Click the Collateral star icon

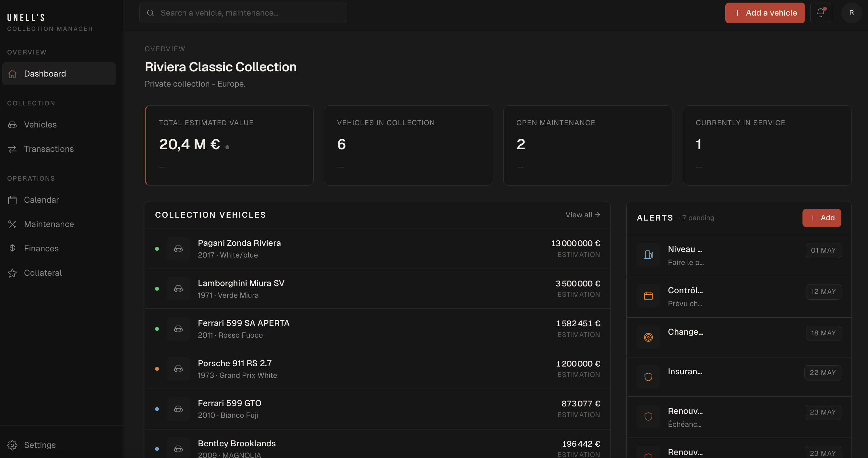coord(12,273)
